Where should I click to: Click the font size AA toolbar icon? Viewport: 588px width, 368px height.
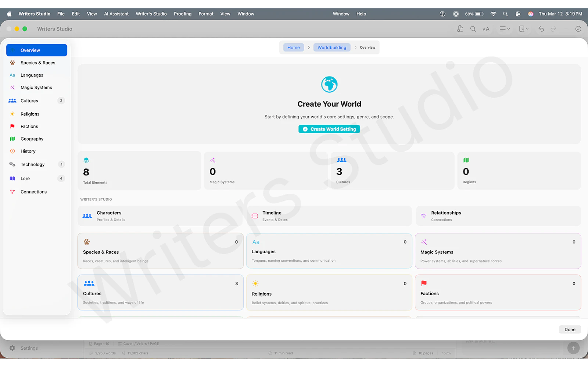coord(486,29)
